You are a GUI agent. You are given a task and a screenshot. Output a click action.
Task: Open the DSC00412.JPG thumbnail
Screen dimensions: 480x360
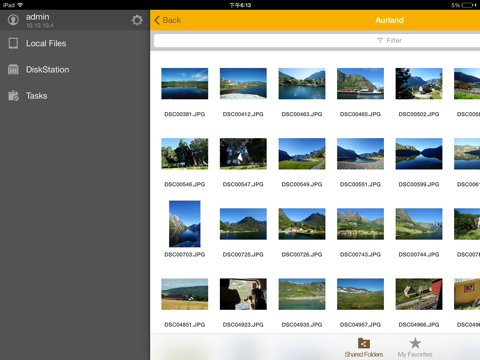[243, 84]
